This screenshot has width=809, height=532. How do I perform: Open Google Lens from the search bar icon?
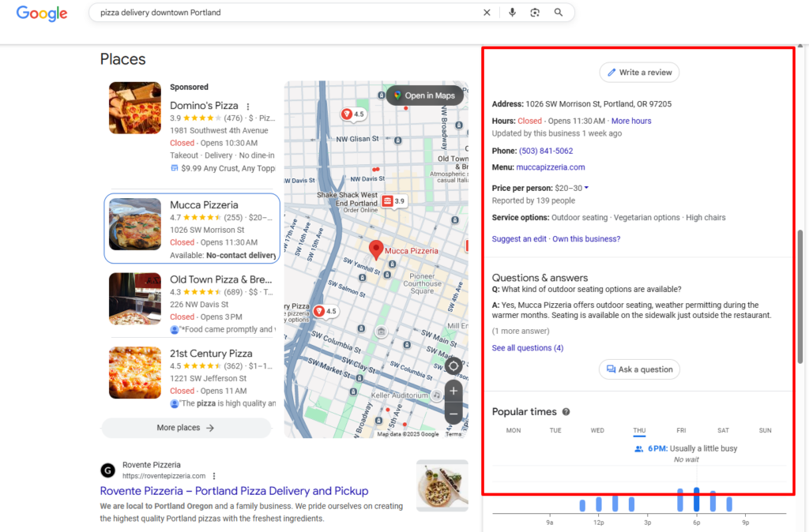pyautogui.click(x=534, y=13)
